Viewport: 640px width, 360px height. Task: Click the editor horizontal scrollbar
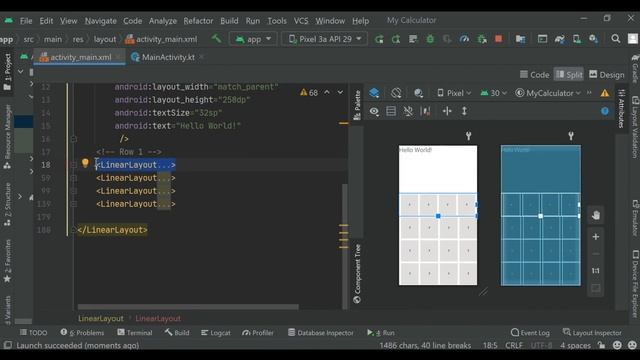point(188,307)
